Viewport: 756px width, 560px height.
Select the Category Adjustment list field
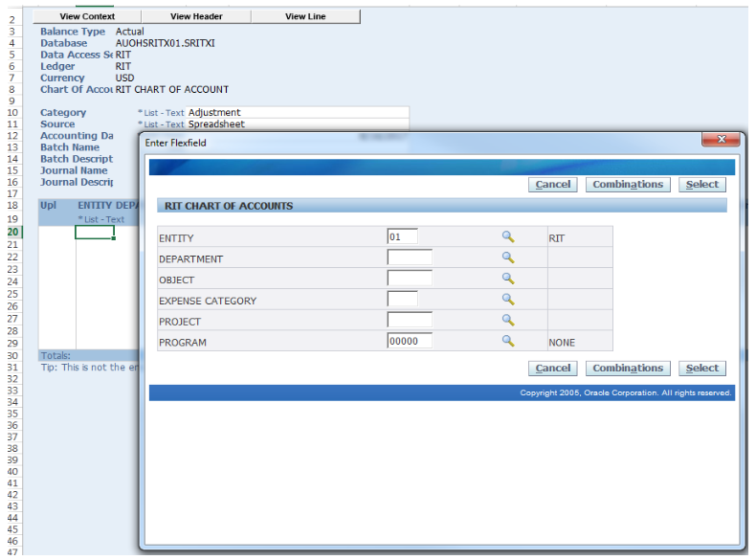click(x=297, y=112)
